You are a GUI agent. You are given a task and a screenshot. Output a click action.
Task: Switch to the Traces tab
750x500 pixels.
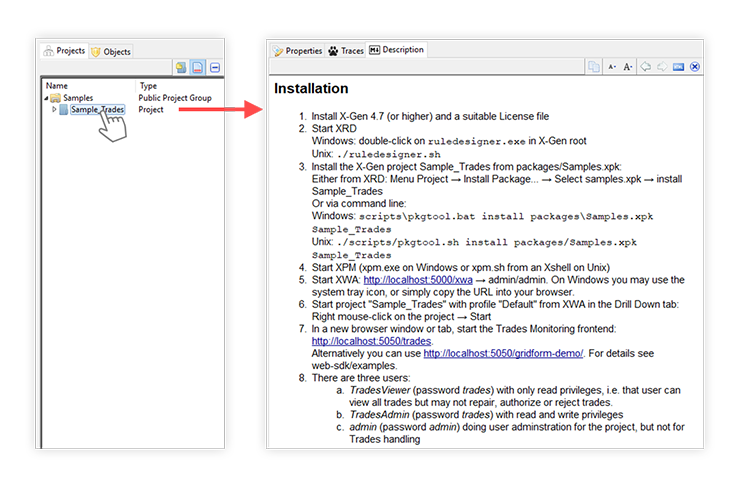pos(346,50)
